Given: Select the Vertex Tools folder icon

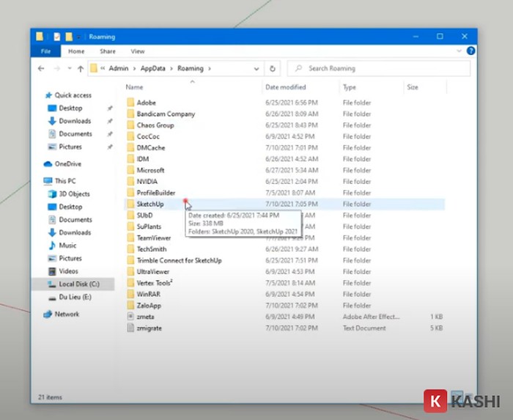Looking at the screenshot, I should tap(130, 283).
